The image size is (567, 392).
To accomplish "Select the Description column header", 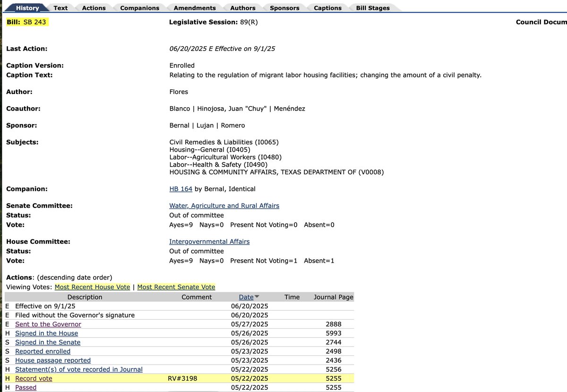I will [85, 297].
